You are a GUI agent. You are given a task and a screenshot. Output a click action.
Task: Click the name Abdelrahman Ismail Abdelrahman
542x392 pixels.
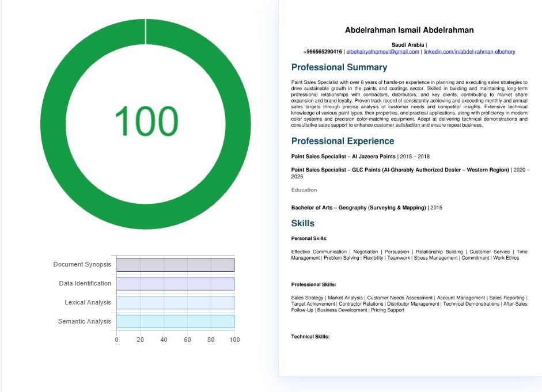(x=409, y=30)
